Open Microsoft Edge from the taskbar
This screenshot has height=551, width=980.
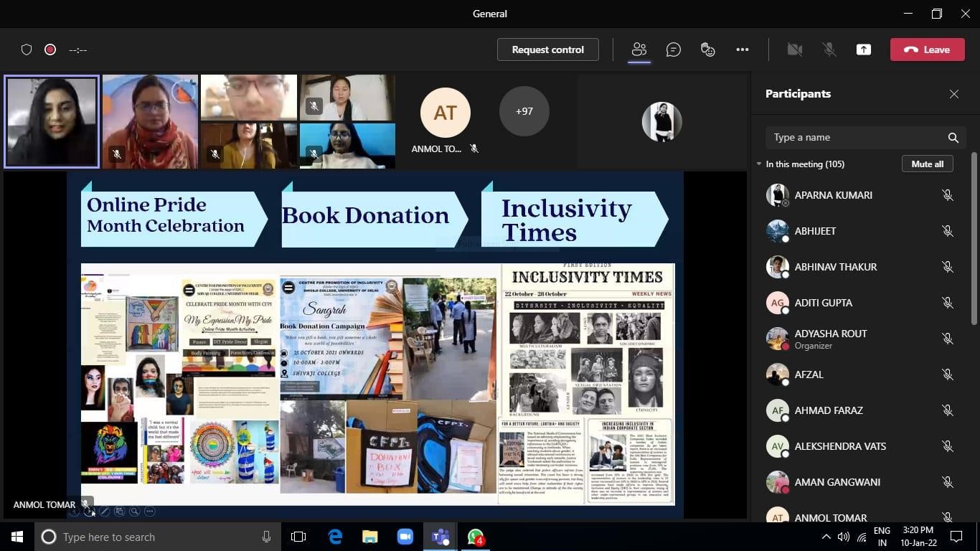[x=335, y=537]
